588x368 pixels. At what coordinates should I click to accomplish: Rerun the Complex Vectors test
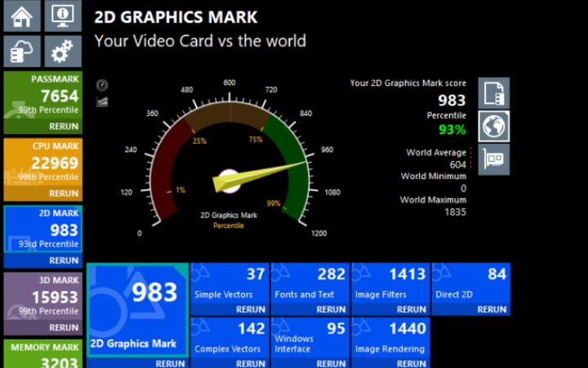point(251,363)
